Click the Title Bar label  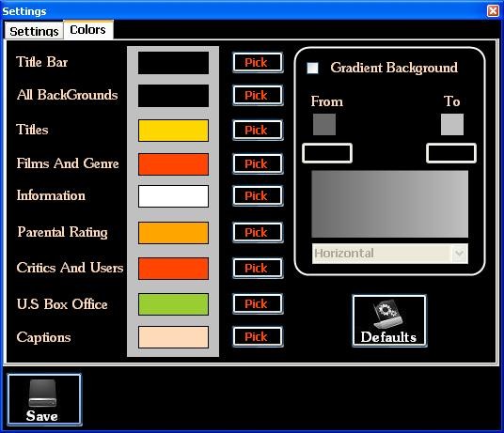point(42,62)
